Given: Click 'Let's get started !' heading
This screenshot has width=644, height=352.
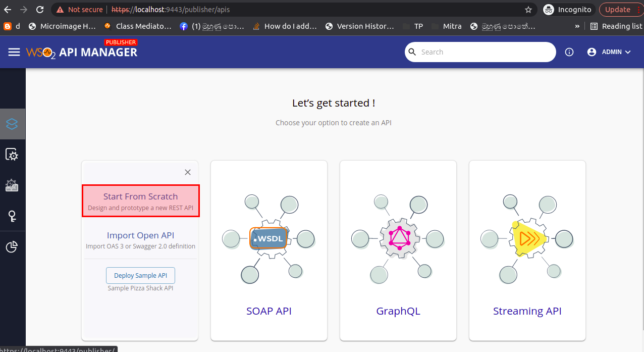Looking at the screenshot, I should click(334, 103).
